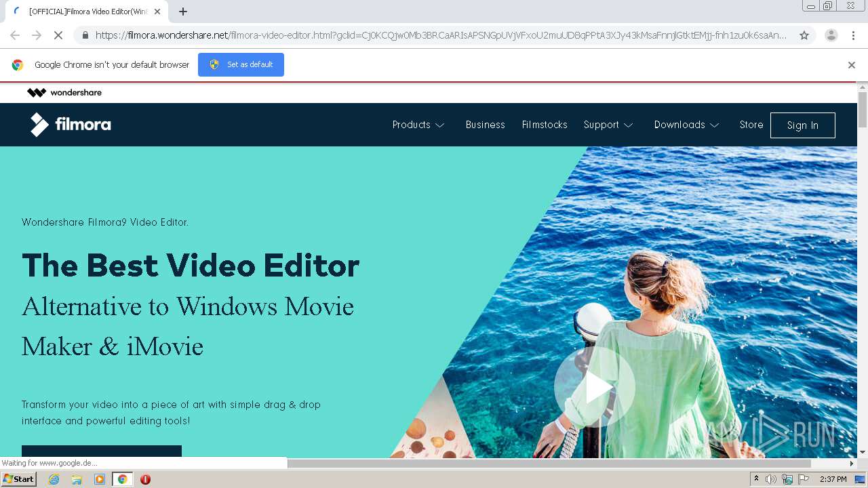This screenshot has height=488, width=868.
Task: Click 'Wondershare Filmora9 Video Editor.' text
Action: pyautogui.click(x=105, y=222)
